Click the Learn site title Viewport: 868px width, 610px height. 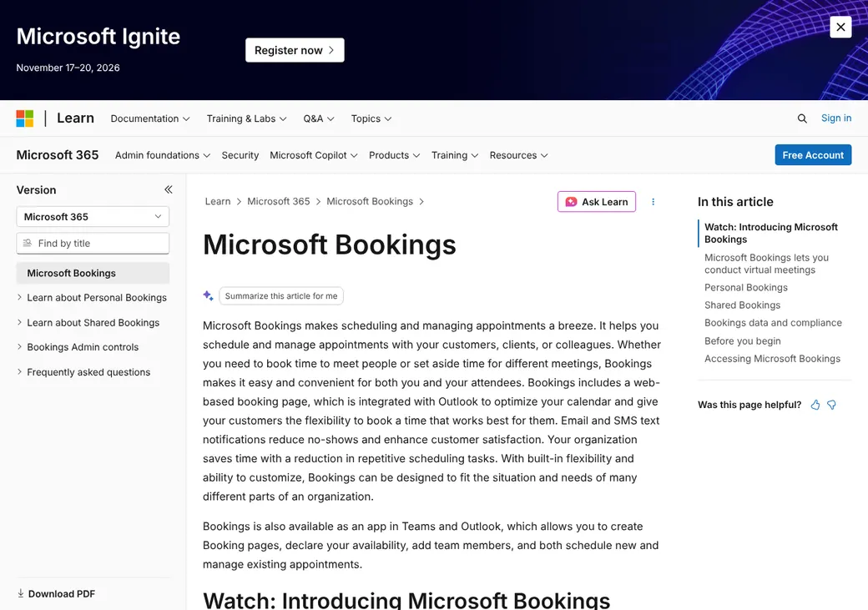[x=75, y=118]
